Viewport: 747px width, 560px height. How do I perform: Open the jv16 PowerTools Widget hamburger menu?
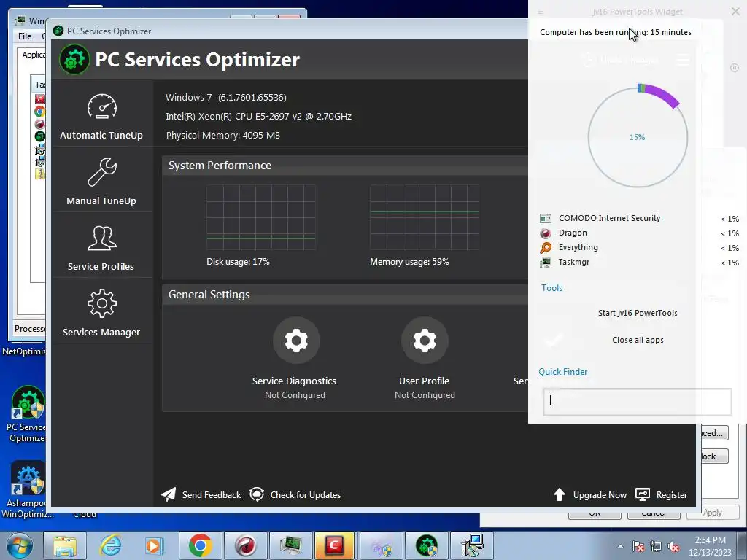tap(541, 12)
